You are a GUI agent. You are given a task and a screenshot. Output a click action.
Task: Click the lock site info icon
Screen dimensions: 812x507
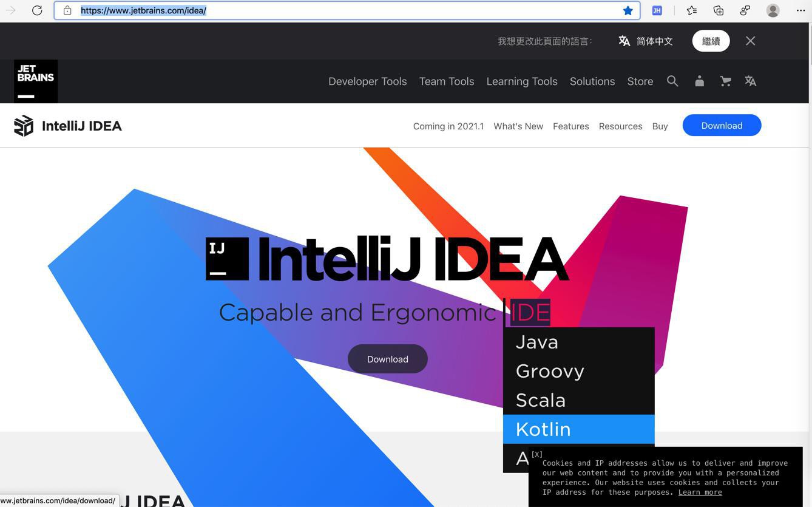tap(67, 10)
